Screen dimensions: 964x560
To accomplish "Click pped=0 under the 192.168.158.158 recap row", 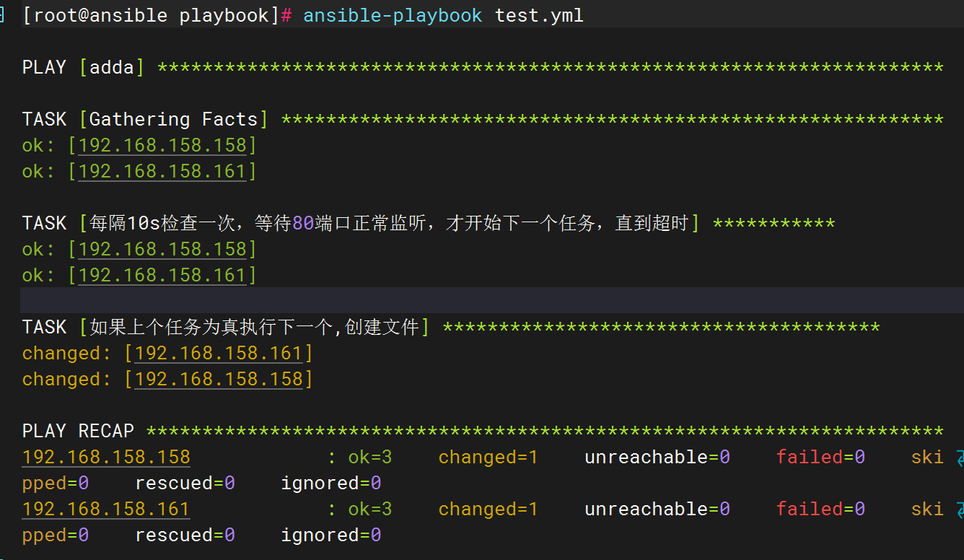I will tap(56, 484).
